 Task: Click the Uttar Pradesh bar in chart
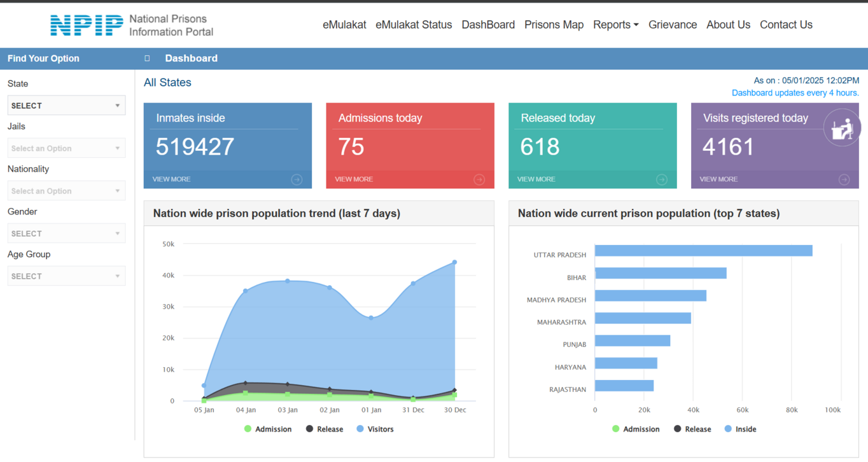click(x=703, y=251)
